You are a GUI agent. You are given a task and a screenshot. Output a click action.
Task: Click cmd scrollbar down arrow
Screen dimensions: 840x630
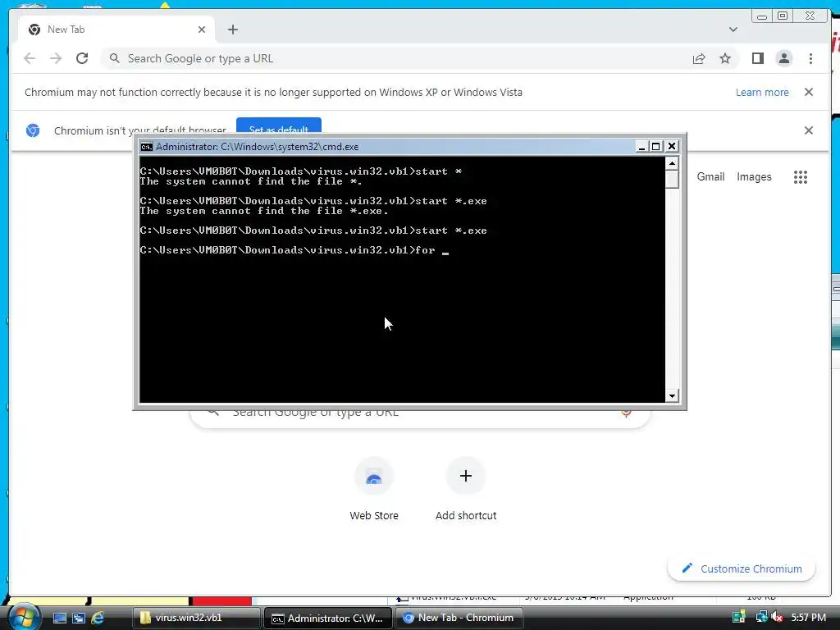672,396
